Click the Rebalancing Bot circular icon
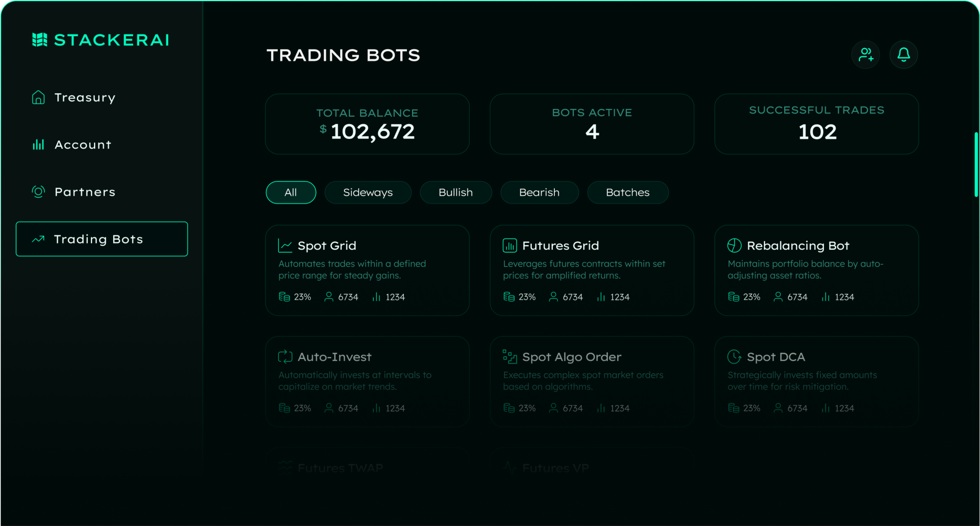The width and height of the screenshot is (980, 526). tap(733, 245)
